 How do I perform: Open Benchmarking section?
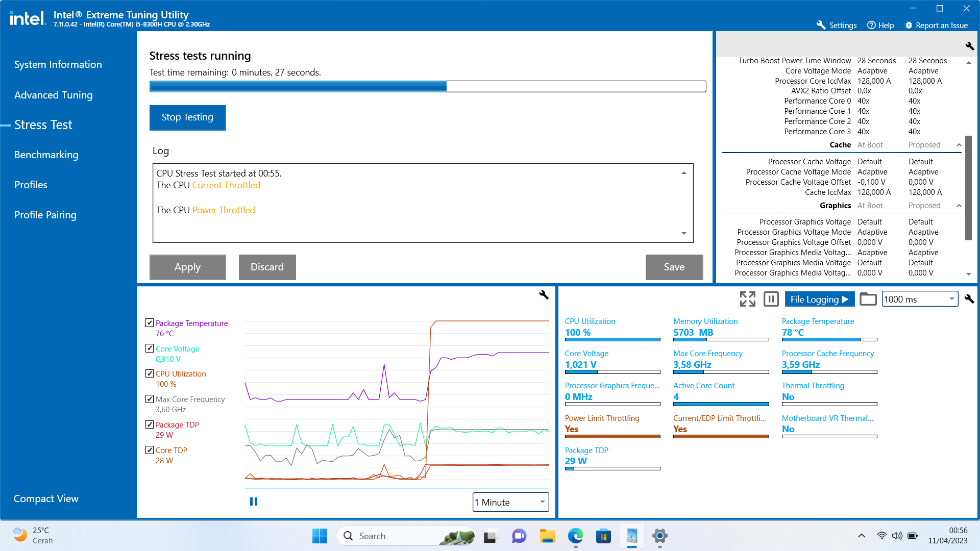pyautogui.click(x=46, y=155)
